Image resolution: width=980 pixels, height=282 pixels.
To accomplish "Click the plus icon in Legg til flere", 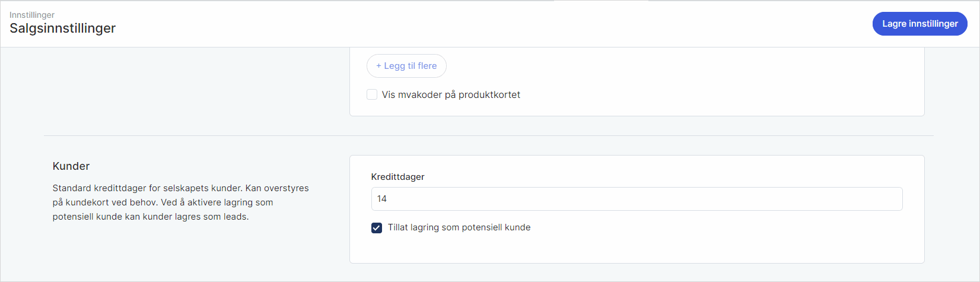I will tap(378, 66).
